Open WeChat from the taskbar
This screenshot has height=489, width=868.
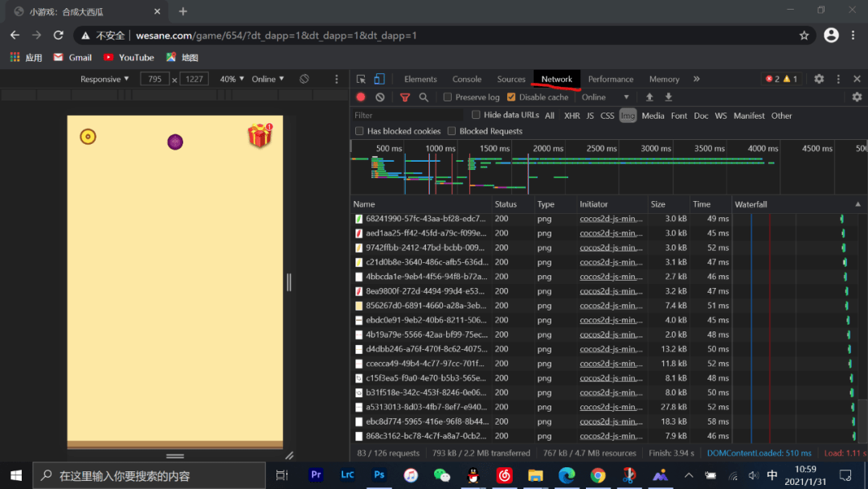(442, 475)
